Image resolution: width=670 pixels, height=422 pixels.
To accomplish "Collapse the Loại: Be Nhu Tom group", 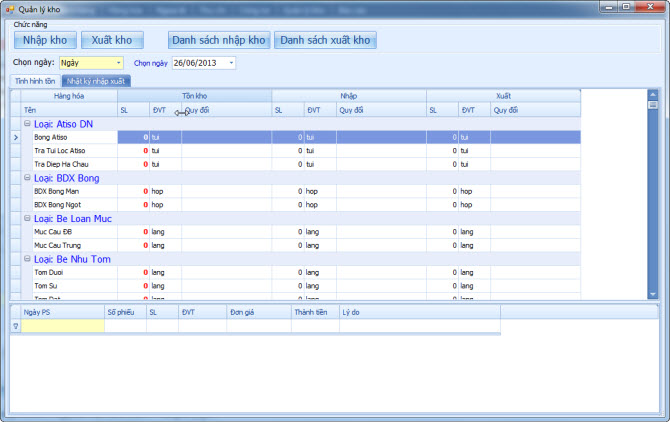I will point(27,259).
